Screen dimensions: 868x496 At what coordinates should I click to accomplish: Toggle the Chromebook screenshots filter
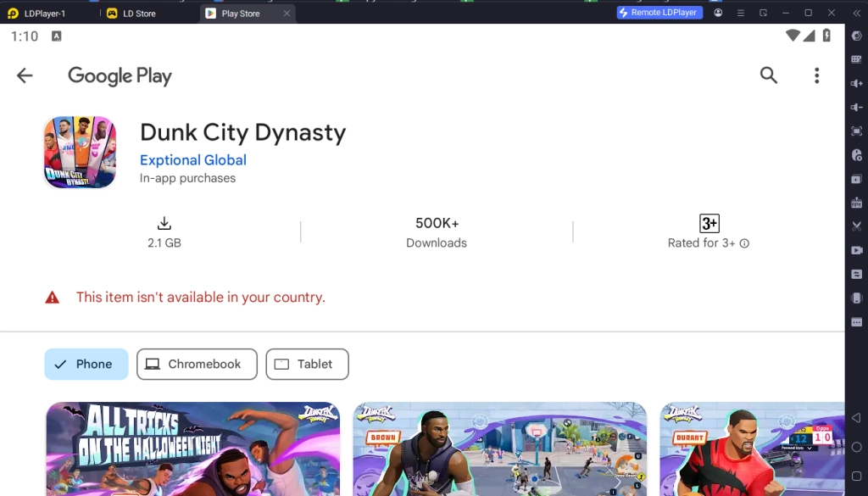pos(197,364)
